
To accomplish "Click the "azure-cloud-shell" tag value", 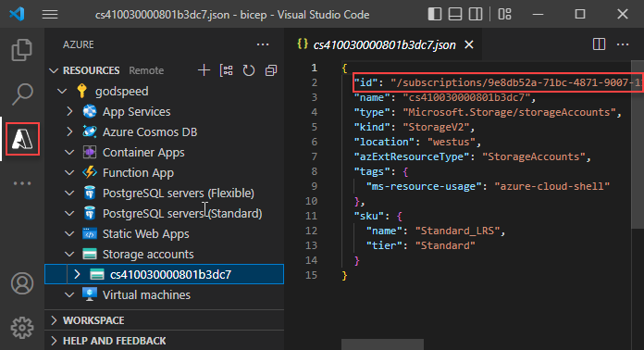I will [552, 186].
